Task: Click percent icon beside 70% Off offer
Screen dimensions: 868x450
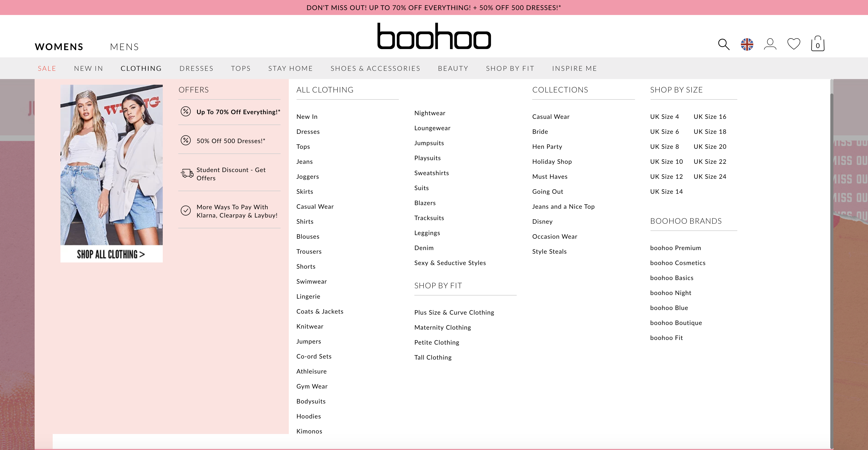Action: click(x=186, y=112)
